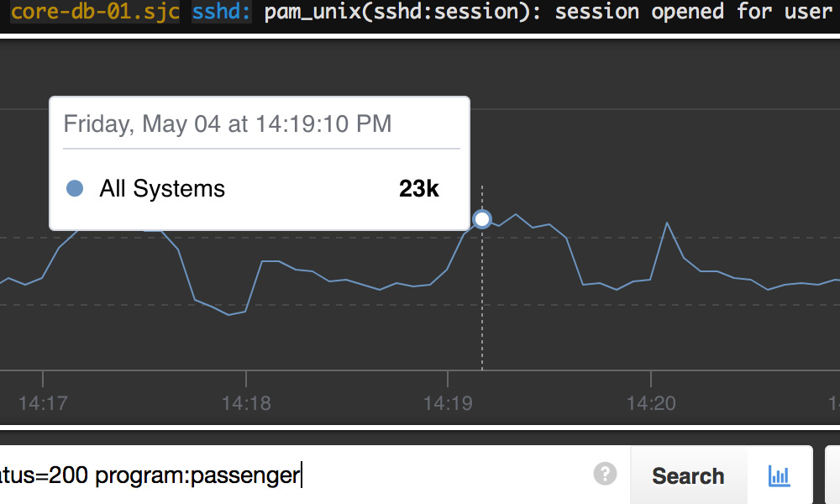Image resolution: width=840 pixels, height=504 pixels.
Task: Click the sshd program name link
Action: [221, 12]
